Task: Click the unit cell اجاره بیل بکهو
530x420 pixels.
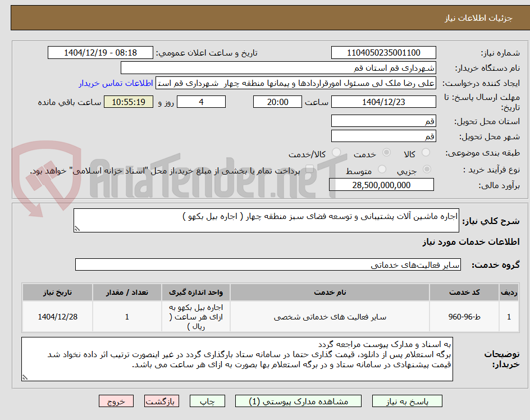Action: coord(196,317)
